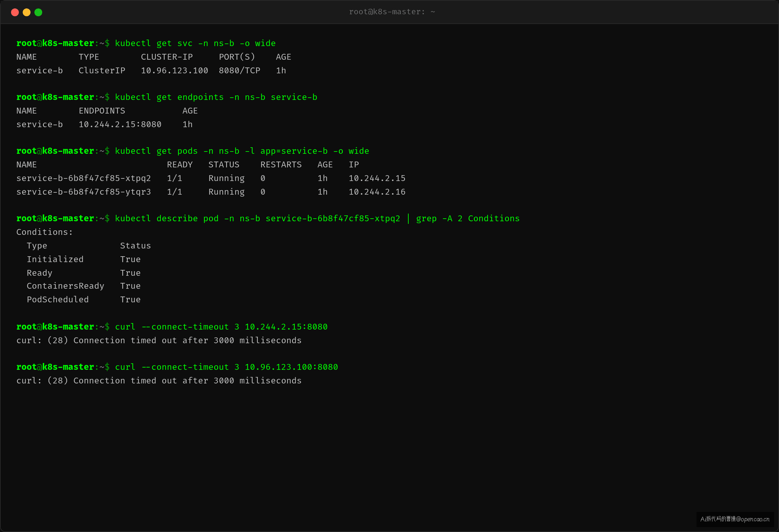Image resolution: width=779 pixels, height=532 pixels.
Task: Click the 'kubectl get svc -n ns-b -o wide' command
Action: 195,43
